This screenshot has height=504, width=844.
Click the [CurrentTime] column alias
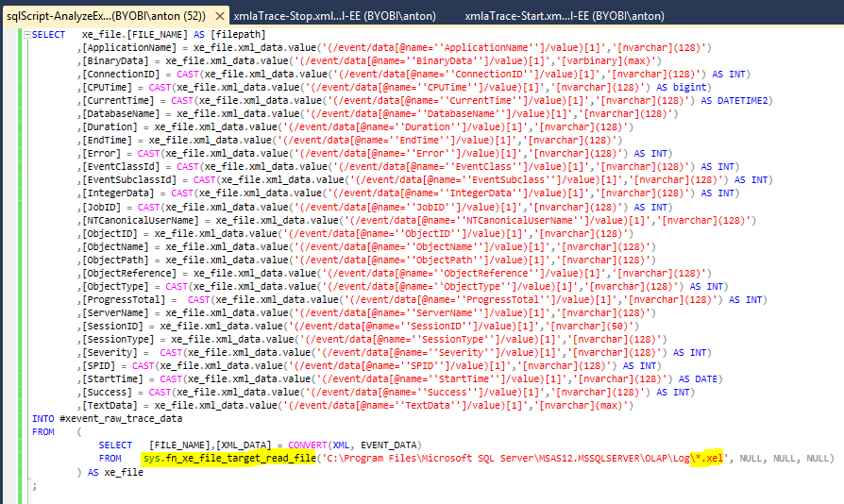[x=118, y=101]
